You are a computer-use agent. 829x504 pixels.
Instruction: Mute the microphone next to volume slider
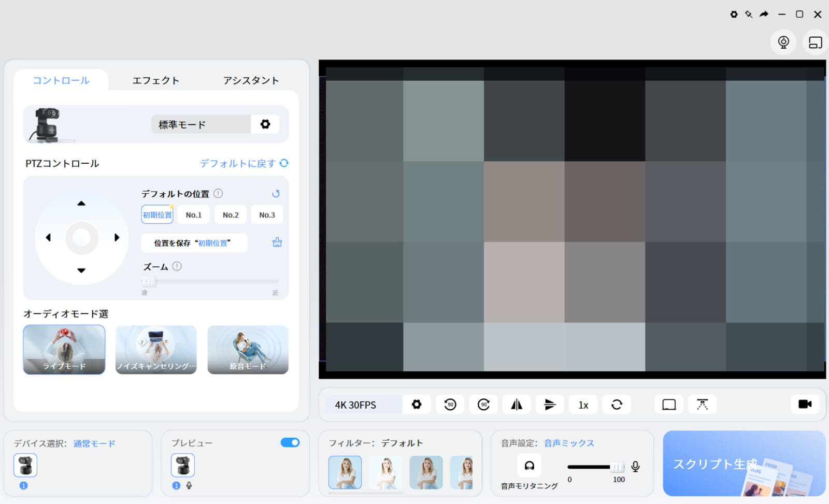tap(636, 467)
